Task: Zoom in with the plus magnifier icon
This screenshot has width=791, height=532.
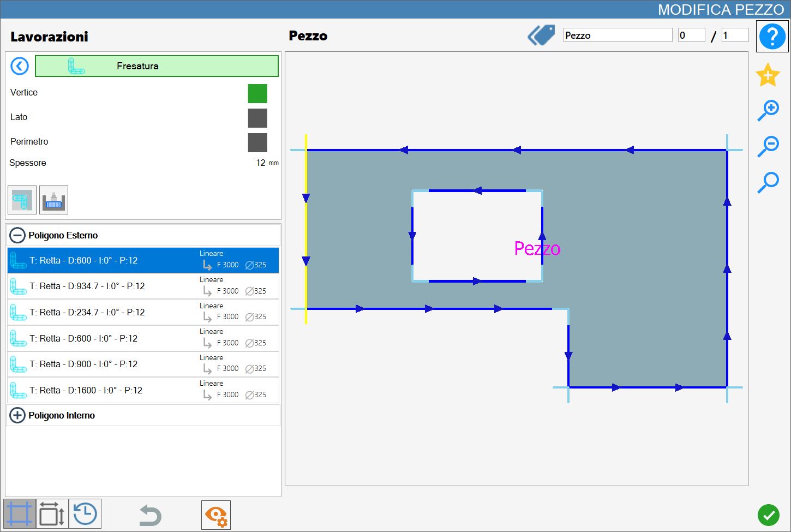Action: click(x=768, y=110)
